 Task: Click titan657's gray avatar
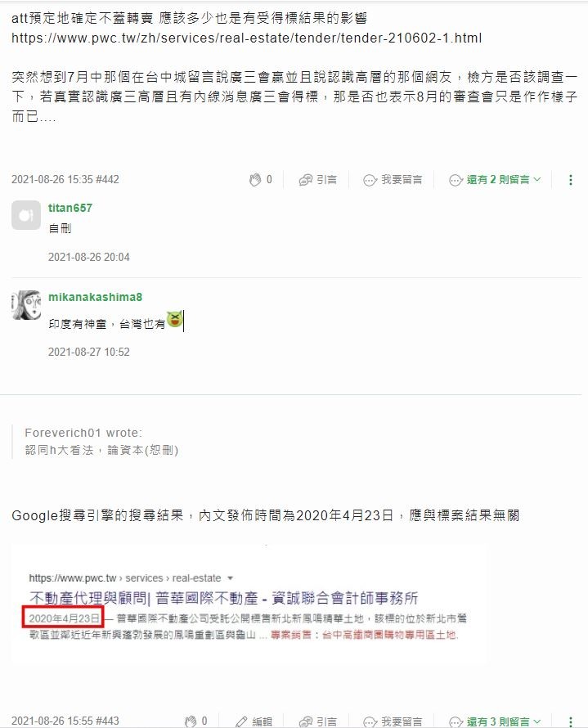coord(26,215)
